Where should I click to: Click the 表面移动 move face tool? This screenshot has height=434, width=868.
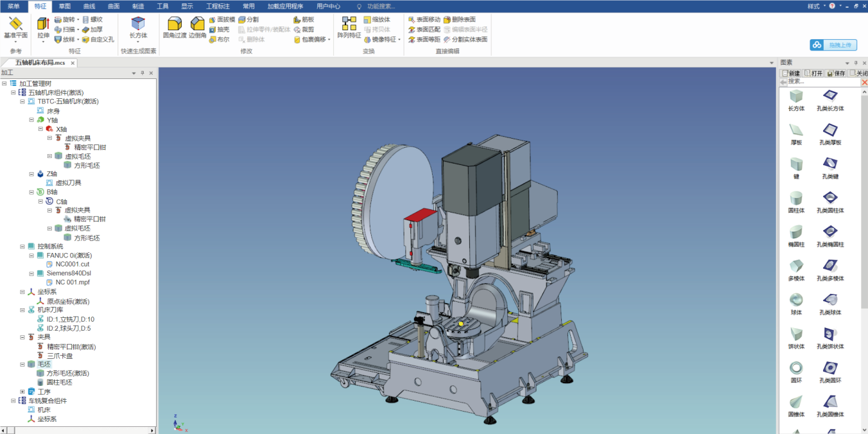424,20
